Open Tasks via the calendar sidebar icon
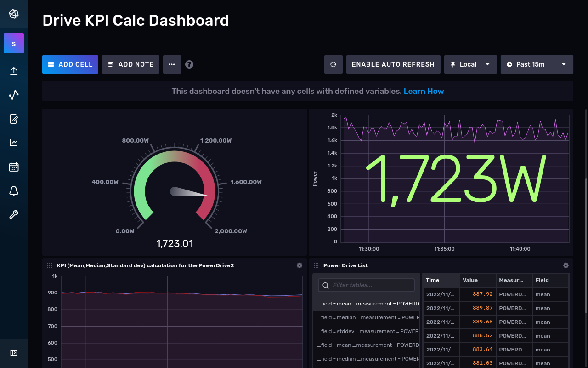588x368 pixels. pos(13,167)
